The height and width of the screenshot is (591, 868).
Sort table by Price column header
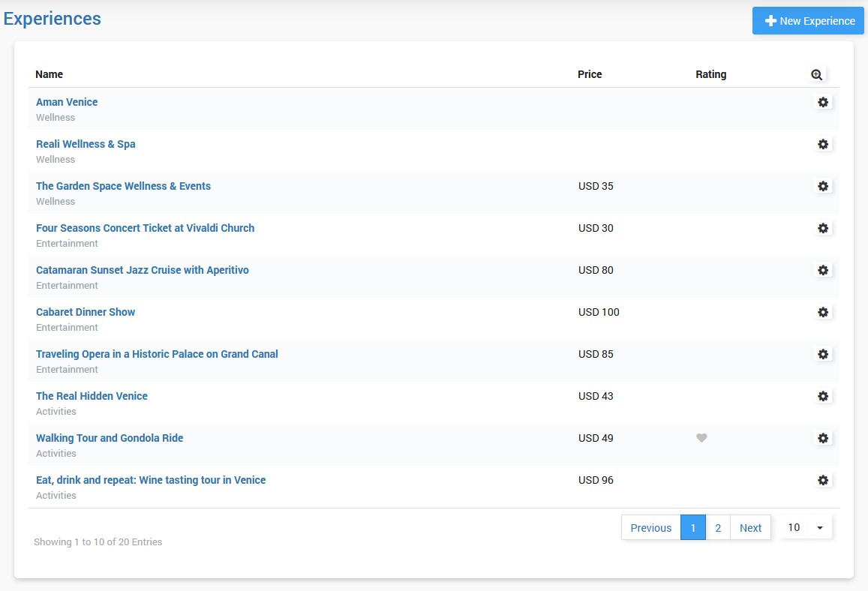point(590,74)
